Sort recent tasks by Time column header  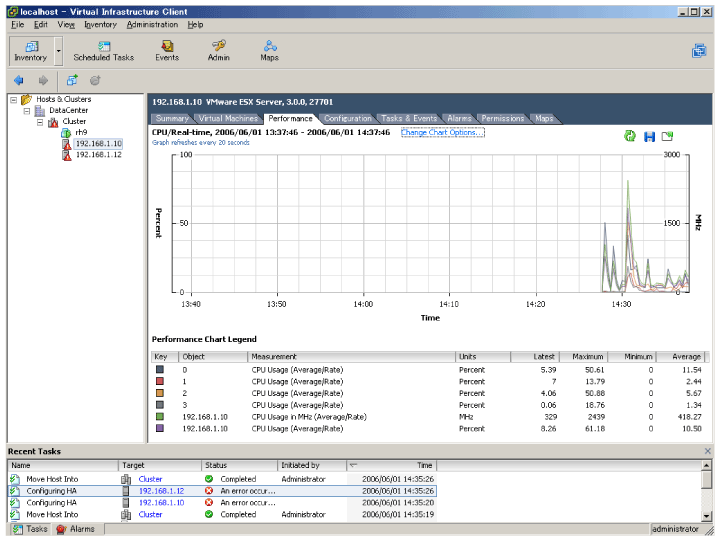coord(391,465)
